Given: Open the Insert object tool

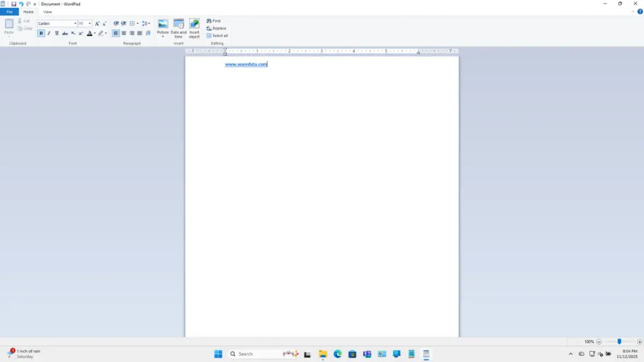Looking at the screenshot, I should pyautogui.click(x=194, y=28).
